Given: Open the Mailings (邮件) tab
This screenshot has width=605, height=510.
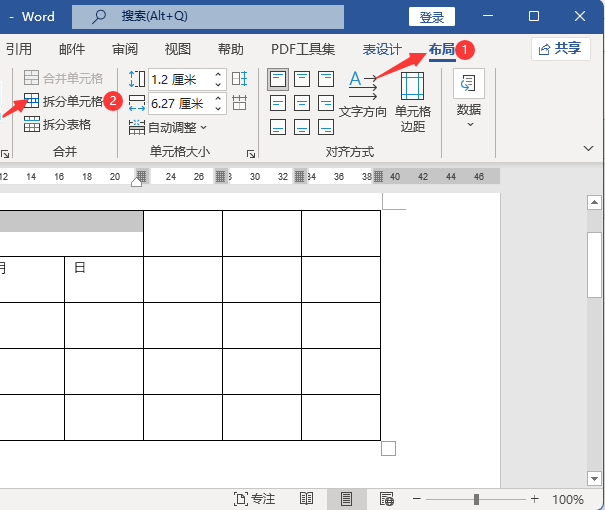Looking at the screenshot, I should click(72, 49).
